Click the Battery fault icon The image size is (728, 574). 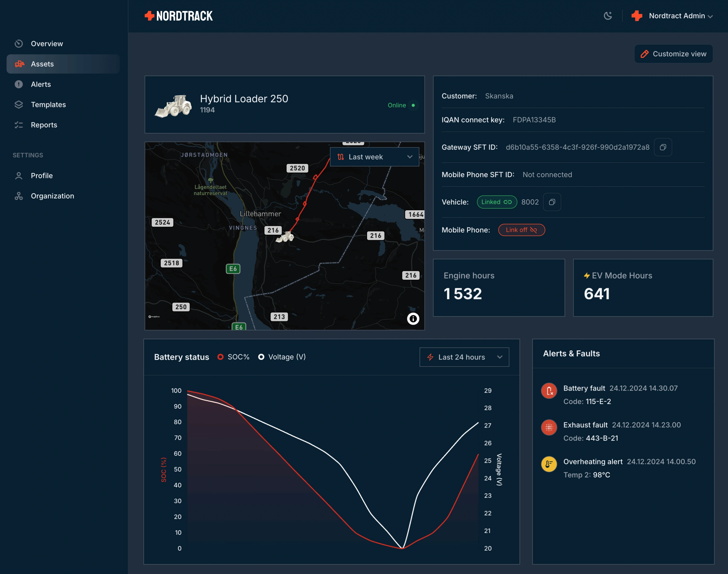(549, 391)
